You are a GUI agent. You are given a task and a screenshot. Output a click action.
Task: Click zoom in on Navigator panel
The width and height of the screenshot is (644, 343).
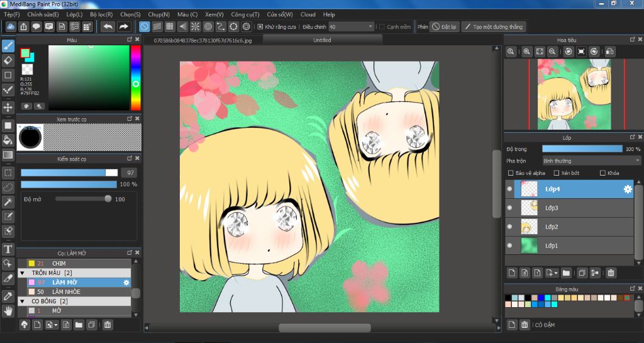[526, 52]
